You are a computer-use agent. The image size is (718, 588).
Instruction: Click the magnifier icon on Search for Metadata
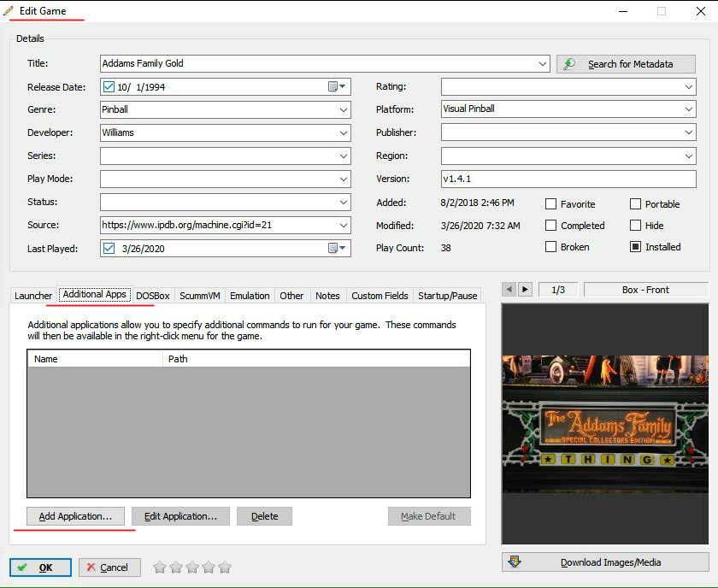(x=569, y=64)
